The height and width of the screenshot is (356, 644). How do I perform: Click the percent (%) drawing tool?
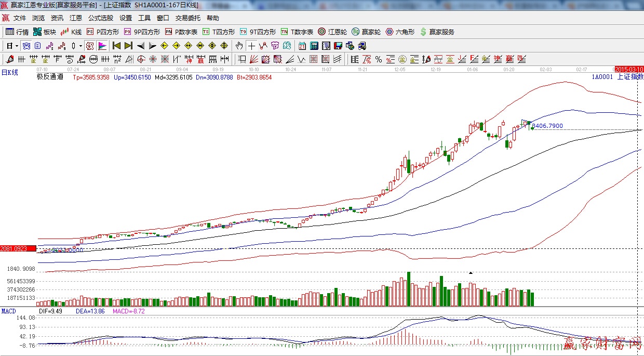pos(379,59)
